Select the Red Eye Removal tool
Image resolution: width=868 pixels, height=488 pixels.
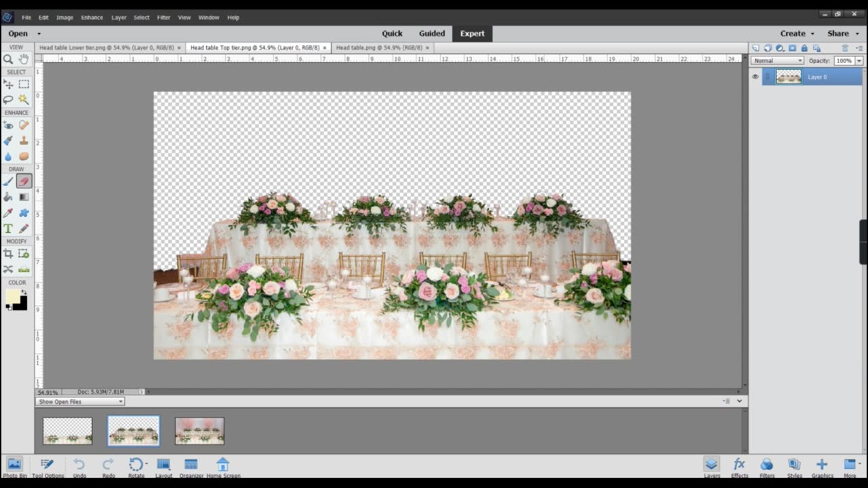[x=8, y=125]
